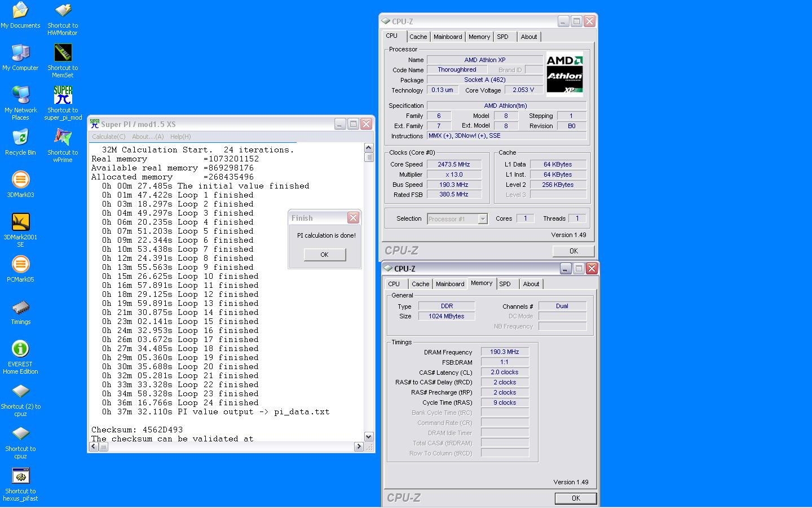Launch Shortcut to MemSet icon
Screen dimensions: 812x508
[x=63, y=61]
